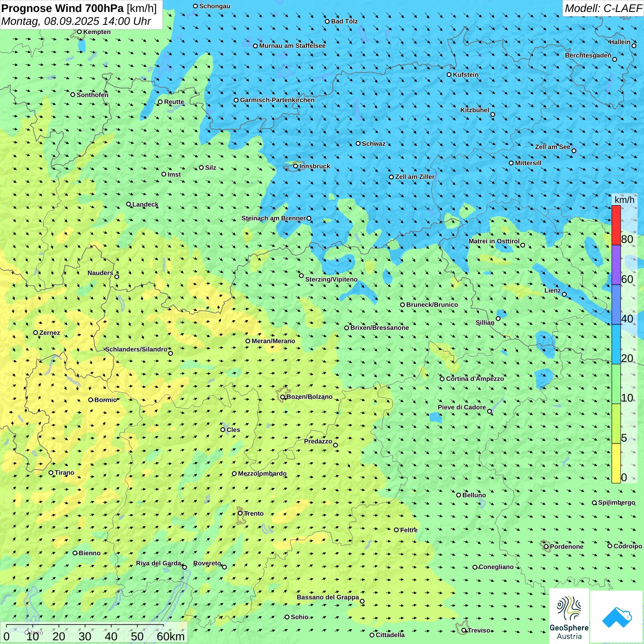Click the '60km' scale bar label

171,636
